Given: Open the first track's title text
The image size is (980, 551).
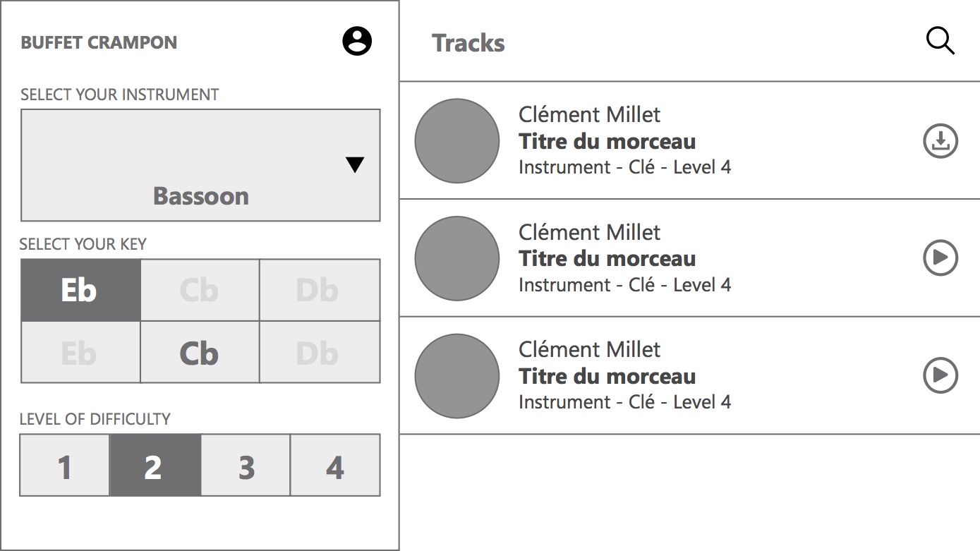Looking at the screenshot, I should (607, 142).
